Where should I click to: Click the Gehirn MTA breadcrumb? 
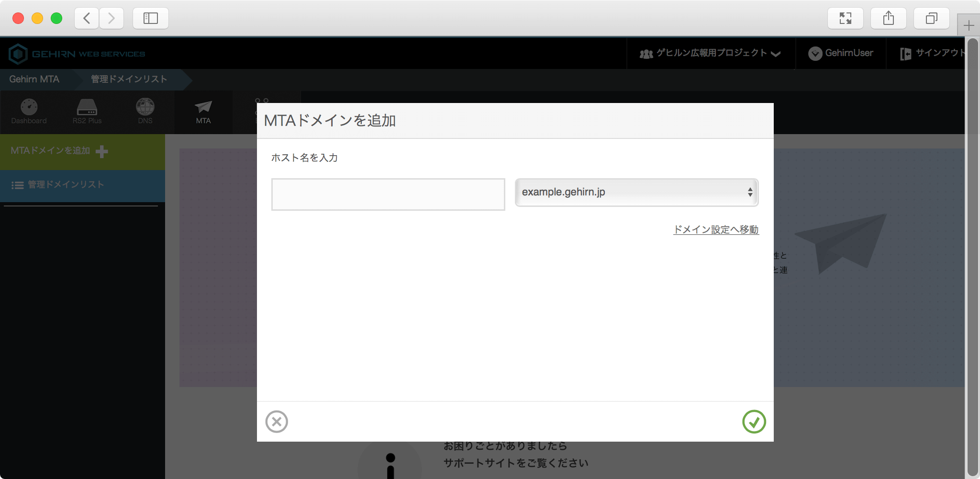[x=34, y=80]
